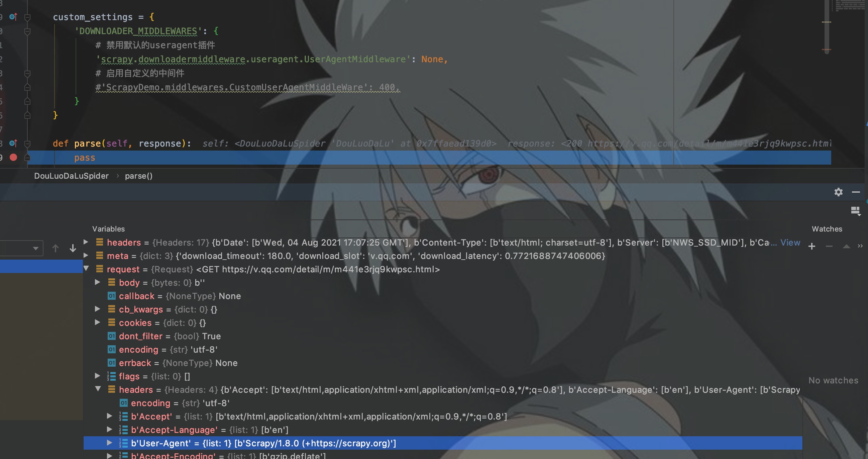This screenshot has width=868, height=459.
Task: Select the request encoding 'utf-8' row
Action: click(x=443, y=349)
